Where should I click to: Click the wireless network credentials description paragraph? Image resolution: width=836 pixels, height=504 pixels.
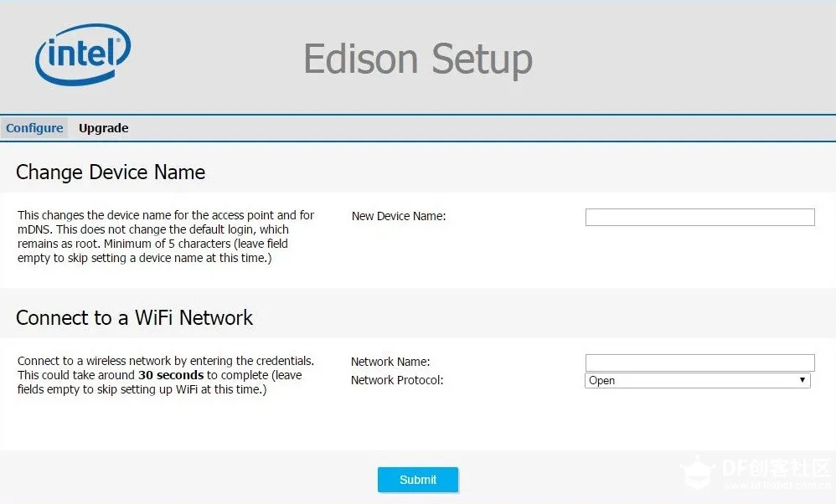[166, 375]
